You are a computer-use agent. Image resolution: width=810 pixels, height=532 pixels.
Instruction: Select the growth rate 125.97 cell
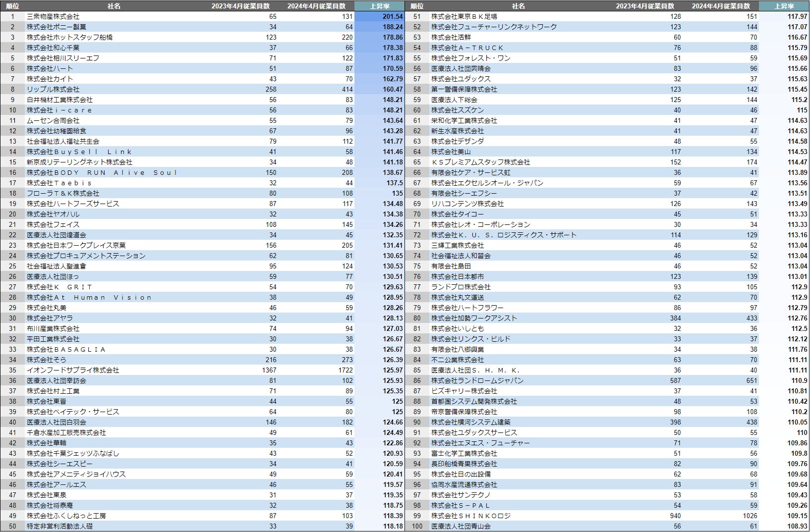(380, 370)
